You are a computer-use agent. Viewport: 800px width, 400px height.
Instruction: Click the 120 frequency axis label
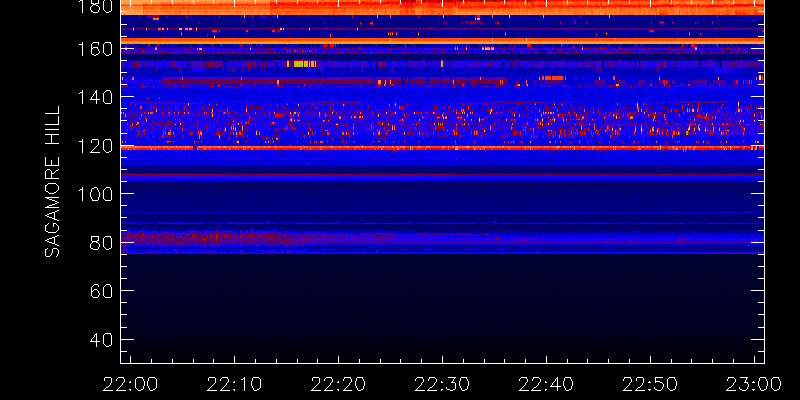[95, 145]
